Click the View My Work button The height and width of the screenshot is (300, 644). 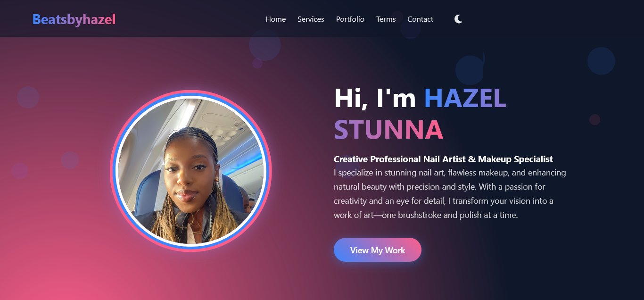378,250
